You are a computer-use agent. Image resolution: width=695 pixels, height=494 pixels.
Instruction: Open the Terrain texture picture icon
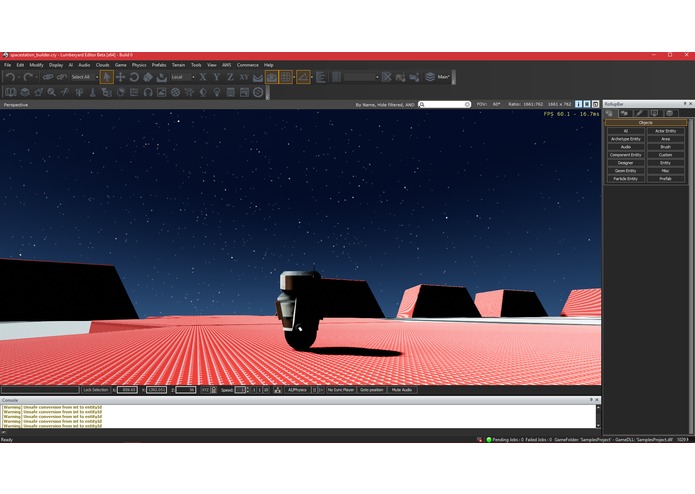[162, 92]
